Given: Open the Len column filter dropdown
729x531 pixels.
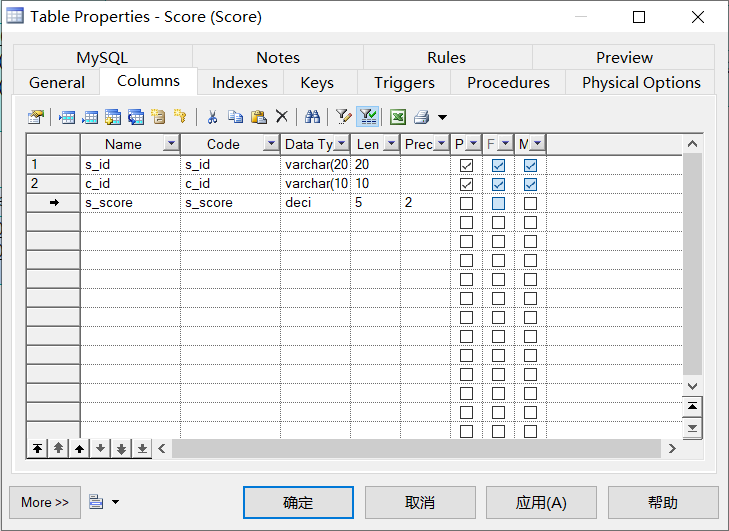Looking at the screenshot, I should pos(391,144).
